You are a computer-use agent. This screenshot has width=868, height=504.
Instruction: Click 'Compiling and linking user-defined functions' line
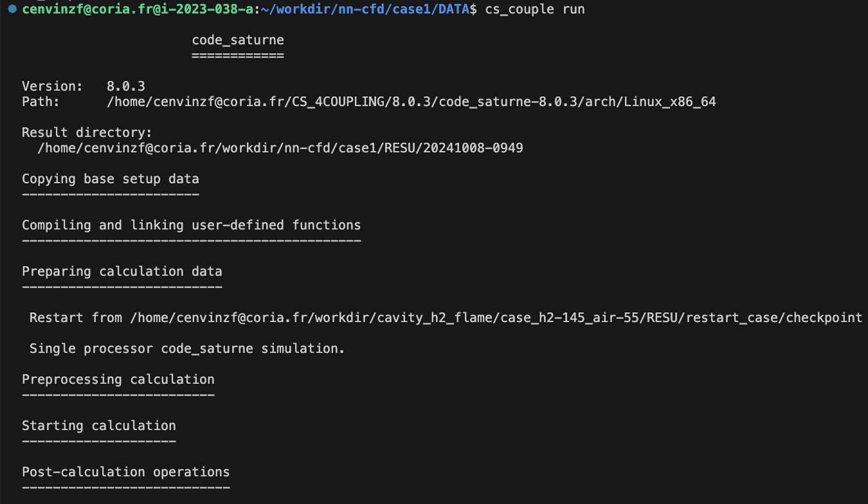pos(192,225)
